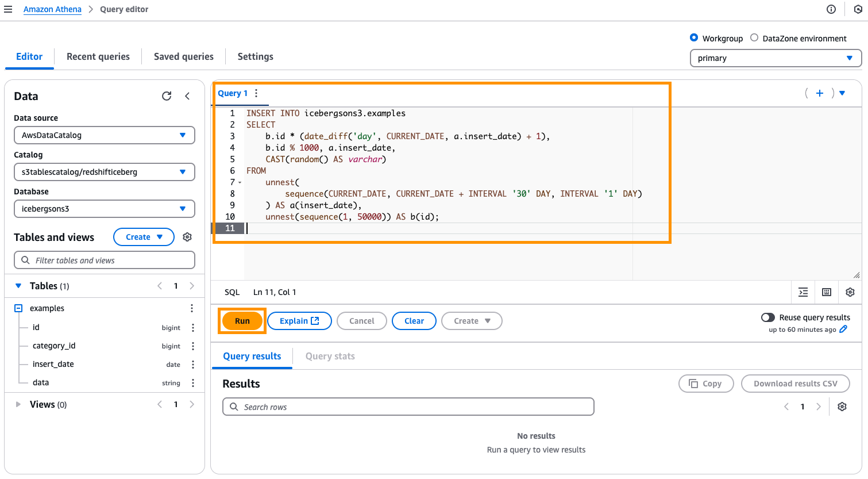Collapse the examples table tree
Screen dimensions: 868x479
(18, 308)
